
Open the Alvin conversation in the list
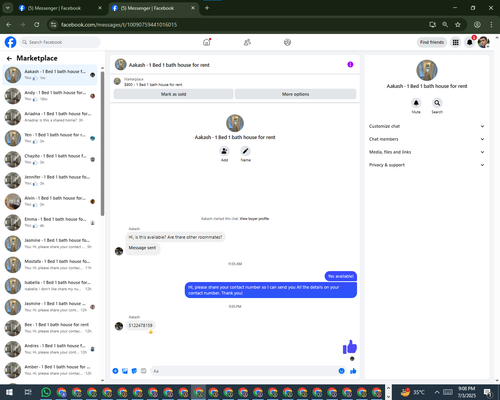50,201
